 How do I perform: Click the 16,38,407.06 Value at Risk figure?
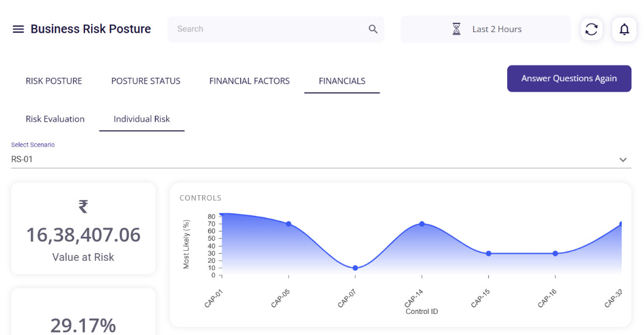pos(84,235)
